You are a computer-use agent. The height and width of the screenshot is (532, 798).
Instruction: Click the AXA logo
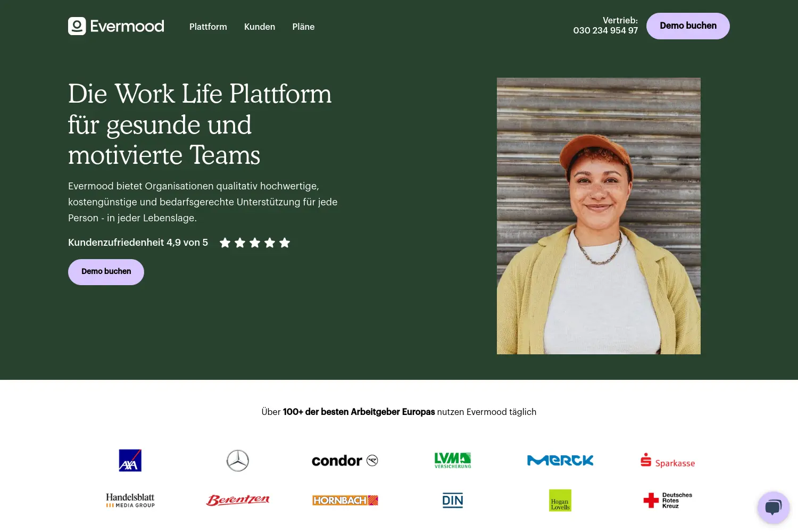point(130,460)
